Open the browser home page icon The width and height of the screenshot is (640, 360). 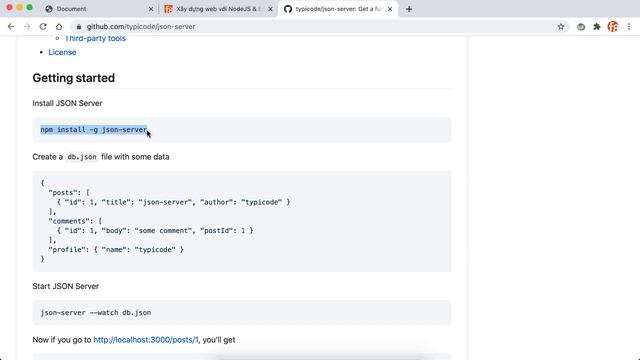[59, 27]
